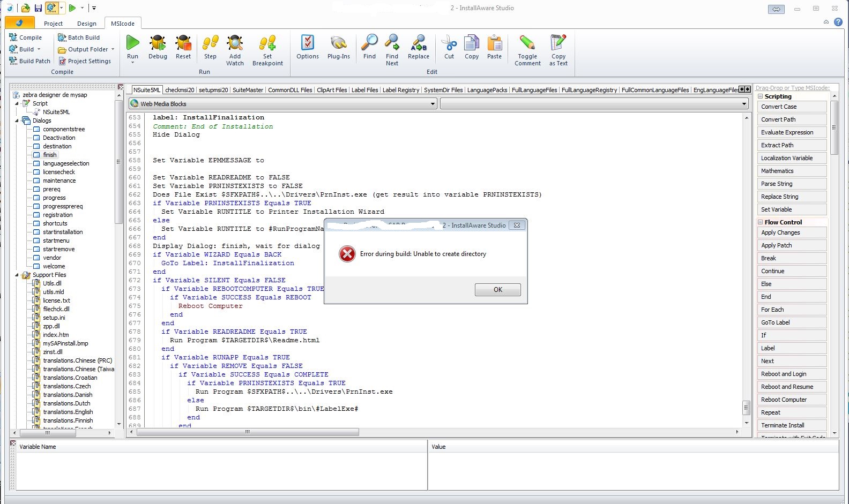Click the Step footprints icon
The image size is (849, 504).
tap(210, 42)
